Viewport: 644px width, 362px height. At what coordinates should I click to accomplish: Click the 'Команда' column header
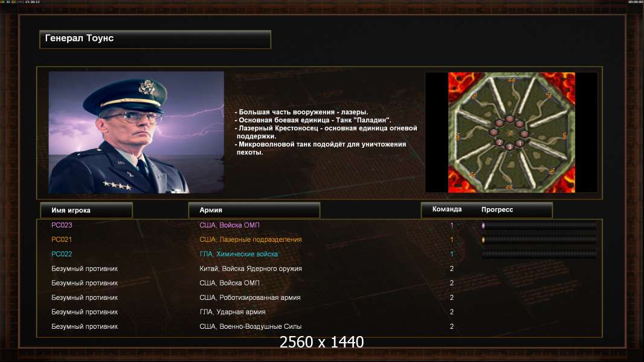(x=447, y=209)
